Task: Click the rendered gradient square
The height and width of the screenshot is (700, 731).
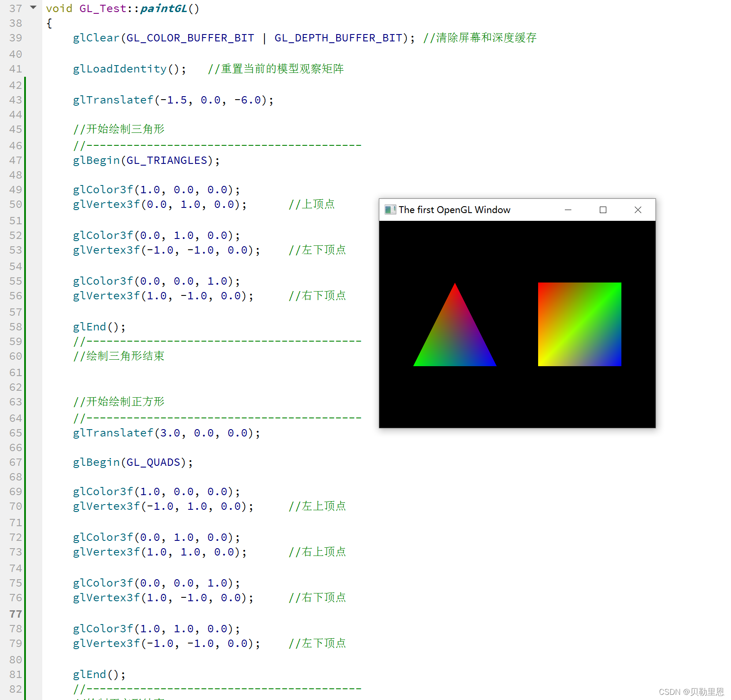Action: 580,324
